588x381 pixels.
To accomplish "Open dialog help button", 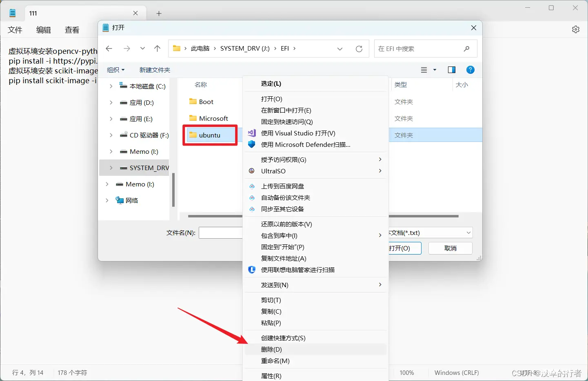I will coord(470,70).
